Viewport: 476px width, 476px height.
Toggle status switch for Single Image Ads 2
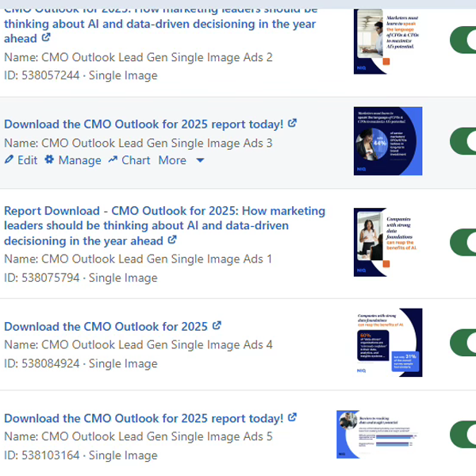(463, 39)
